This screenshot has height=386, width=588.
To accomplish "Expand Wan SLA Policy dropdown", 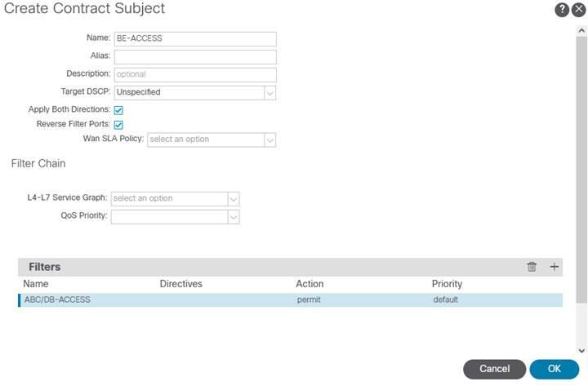I will click(269, 140).
